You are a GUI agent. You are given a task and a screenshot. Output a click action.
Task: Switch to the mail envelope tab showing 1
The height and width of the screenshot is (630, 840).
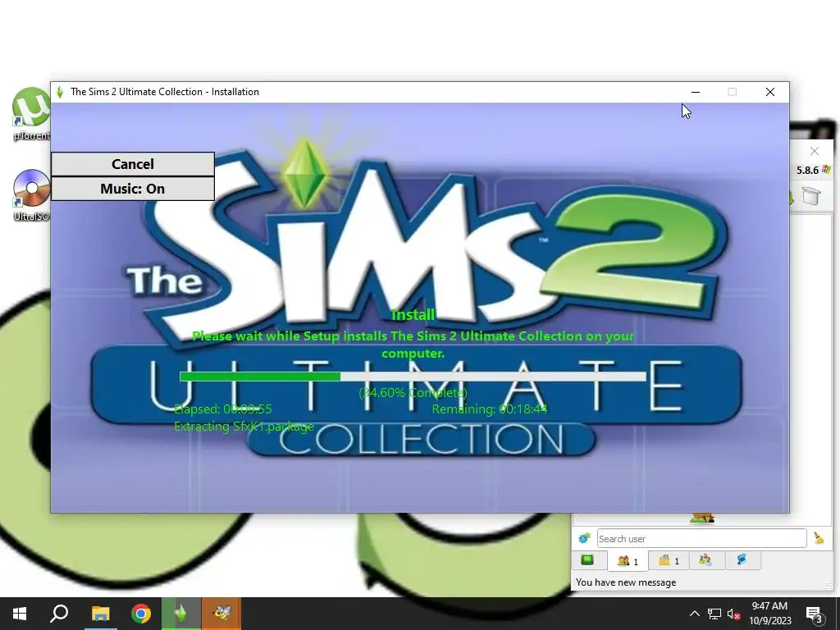coord(669,560)
